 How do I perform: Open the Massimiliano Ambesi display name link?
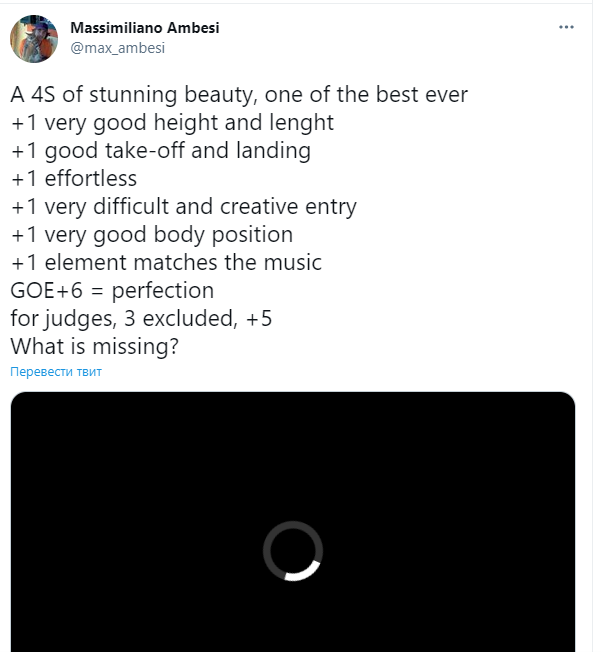click(144, 28)
